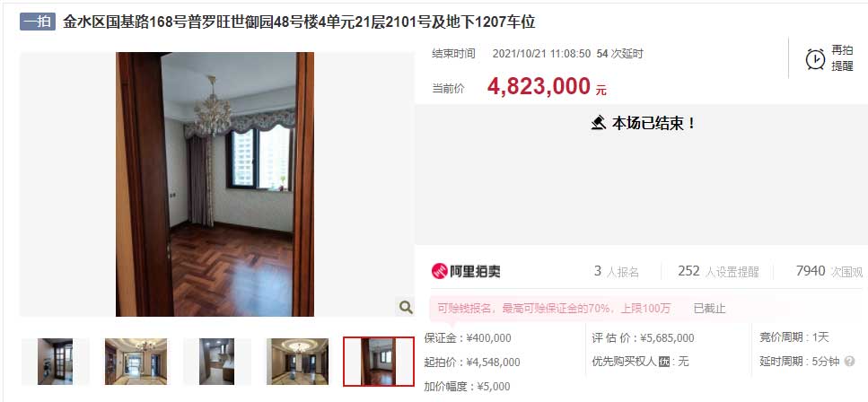868x402 pixels.
Task: Click the magnifier zoom icon on photo
Action: pyautogui.click(x=406, y=307)
